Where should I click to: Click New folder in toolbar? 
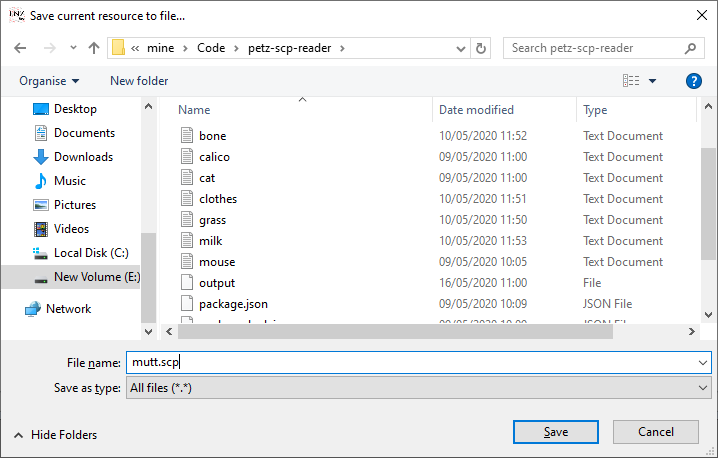click(139, 81)
